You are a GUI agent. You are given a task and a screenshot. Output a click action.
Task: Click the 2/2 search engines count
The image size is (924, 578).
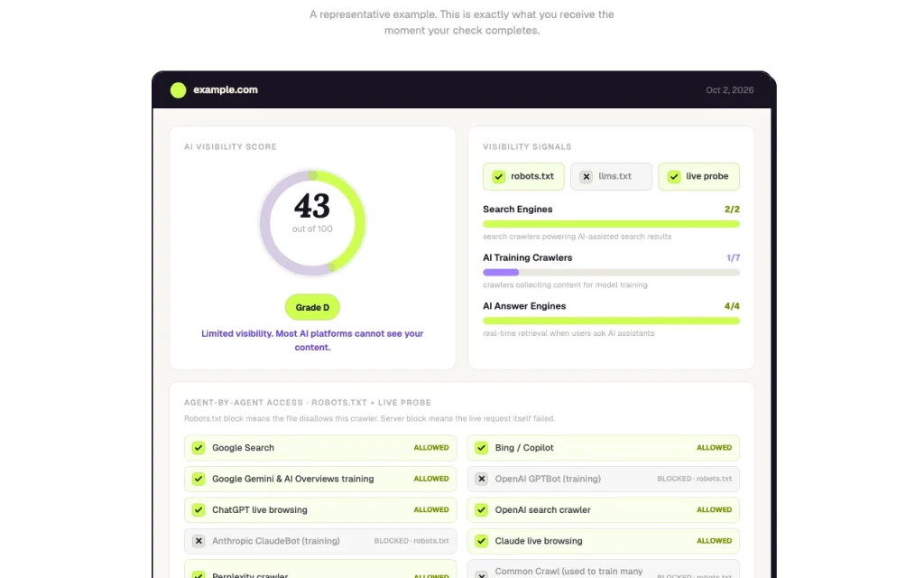click(732, 210)
